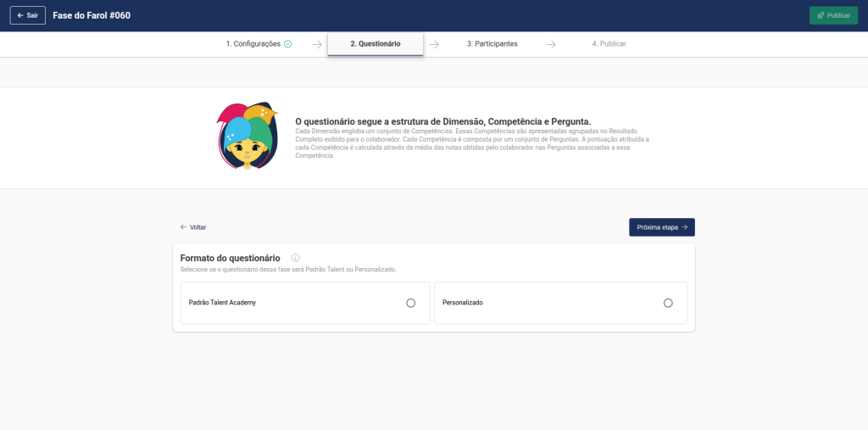Click the green Publicar button at top right
This screenshot has height=430, width=868.
(833, 15)
